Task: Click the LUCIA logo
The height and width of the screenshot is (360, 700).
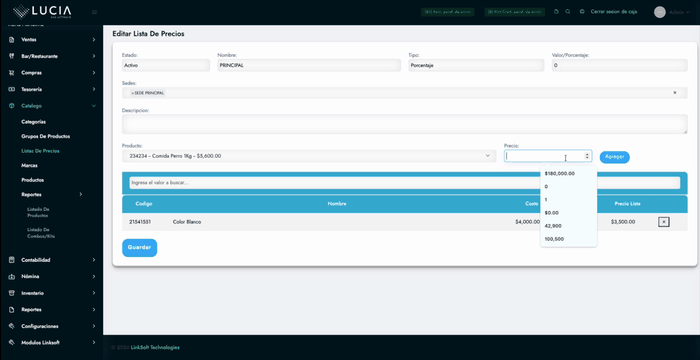Action: pyautogui.click(x=42, y=12)
